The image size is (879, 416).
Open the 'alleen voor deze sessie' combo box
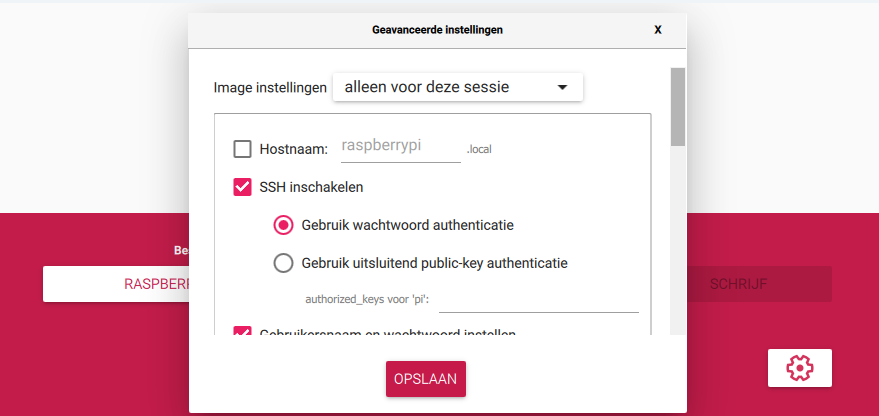click(x=457, y=88)
